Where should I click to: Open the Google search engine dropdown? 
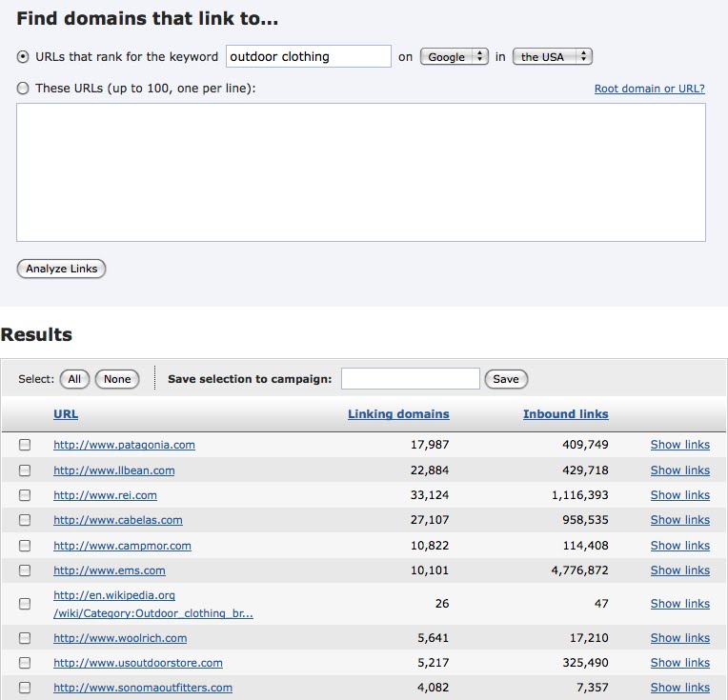(455, 56)
